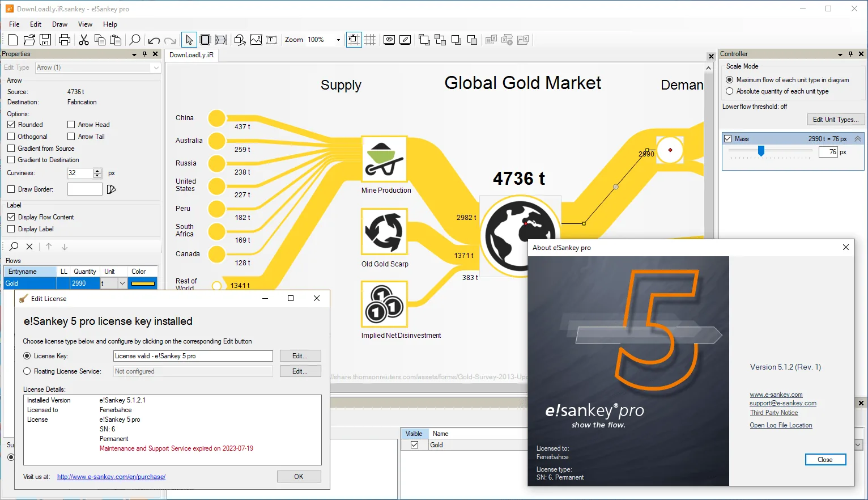Click the magnifier Find icon in toolbar
The image size is (868, 500).
[135, 40]
